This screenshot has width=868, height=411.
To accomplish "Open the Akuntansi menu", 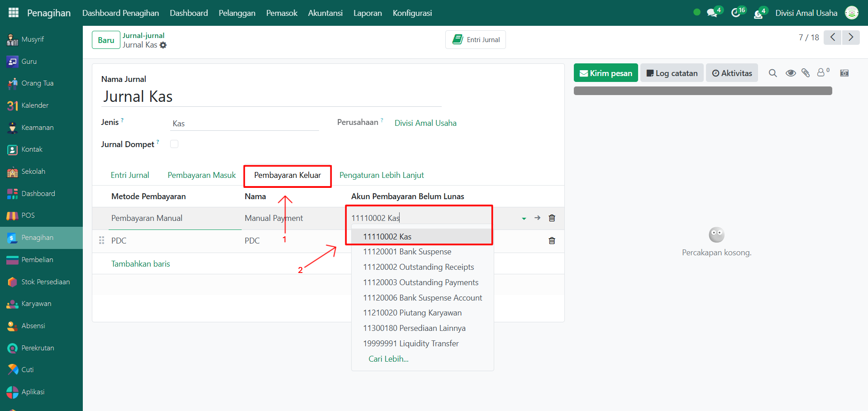I will [x=325, y=13].
